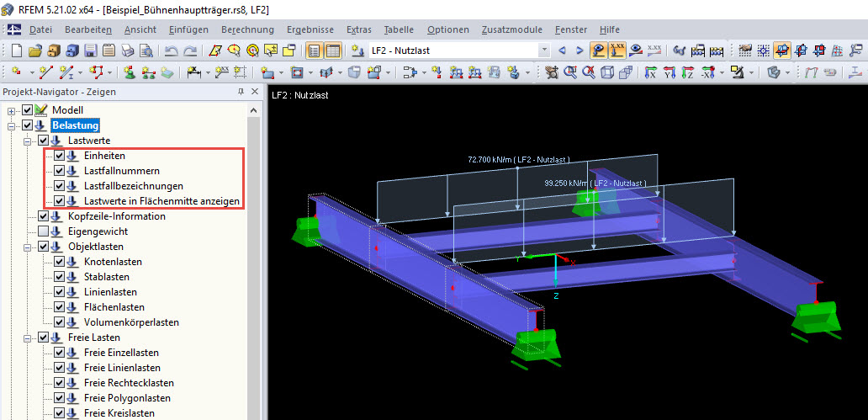This screenshot has width=868, height=420.
Task: Close the Projekt-Navigator panel
Action: click(x=255, y=92)
